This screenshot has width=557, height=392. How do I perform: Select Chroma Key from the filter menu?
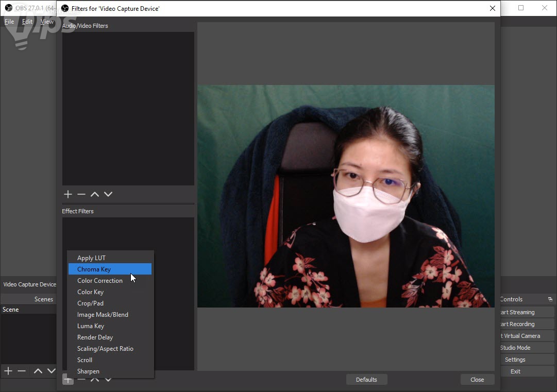[94, 269]
